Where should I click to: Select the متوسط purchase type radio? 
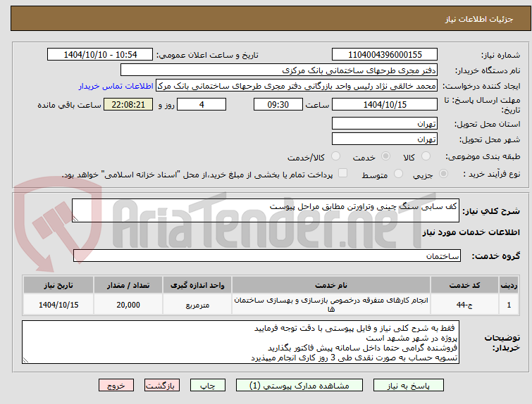(x=398, y=174)
